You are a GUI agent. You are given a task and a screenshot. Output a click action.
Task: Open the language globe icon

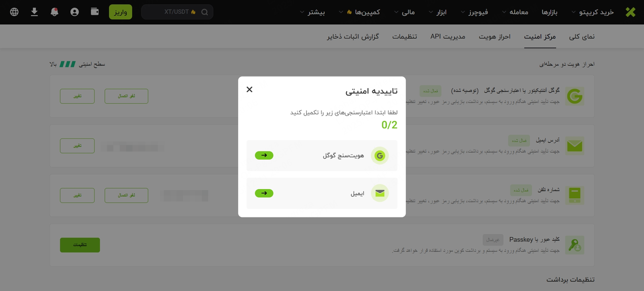point(14,12)
